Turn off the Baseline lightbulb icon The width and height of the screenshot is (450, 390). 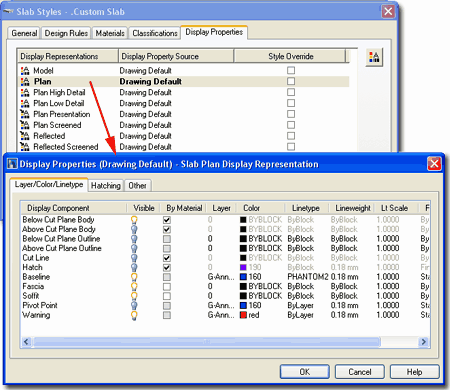point(134,277)
